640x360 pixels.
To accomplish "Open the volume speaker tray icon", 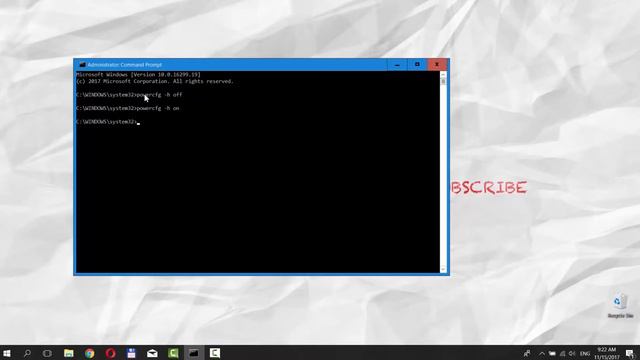I will point(572,353).
